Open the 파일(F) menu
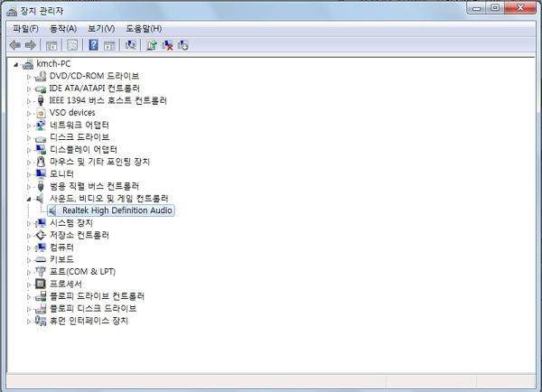The width and height of the screenshot is (542, 392). pos(25,29)
